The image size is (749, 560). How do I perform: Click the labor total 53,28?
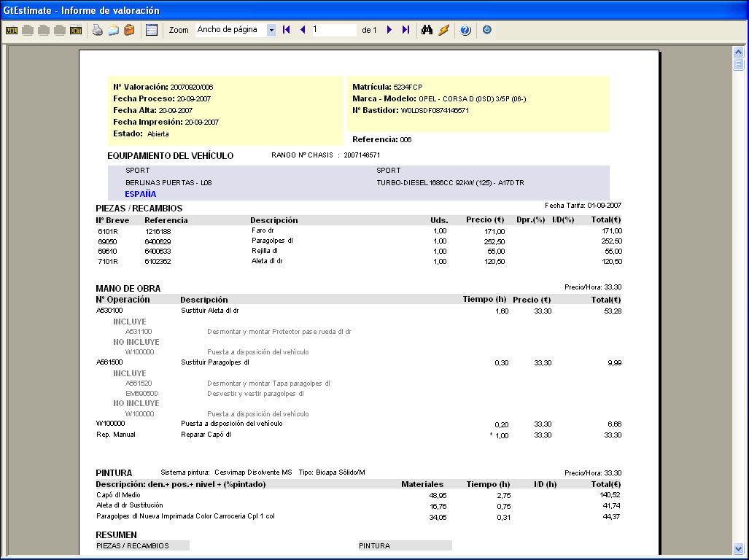[614, 311]
